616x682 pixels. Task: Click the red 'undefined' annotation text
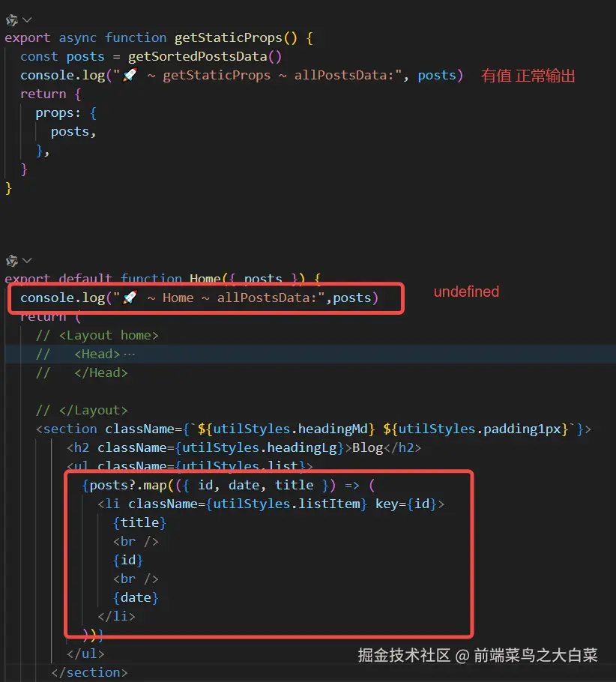[x=466, y=292]
